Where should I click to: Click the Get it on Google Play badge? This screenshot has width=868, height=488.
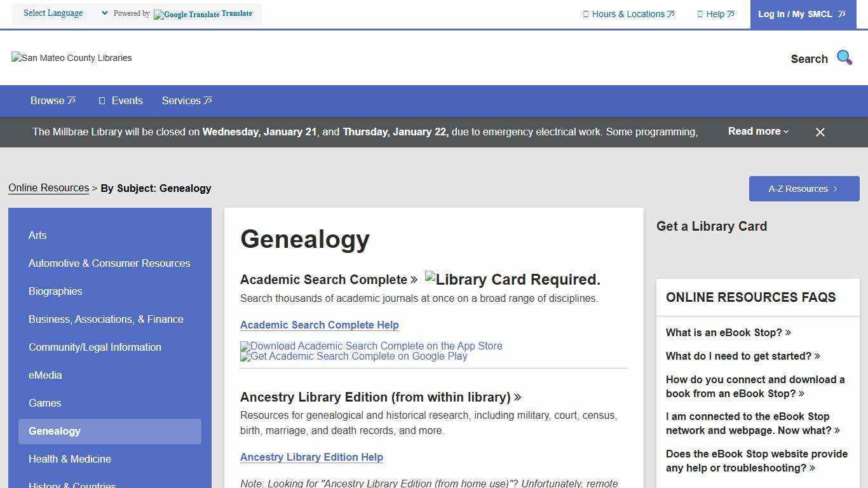coord(353,356)
